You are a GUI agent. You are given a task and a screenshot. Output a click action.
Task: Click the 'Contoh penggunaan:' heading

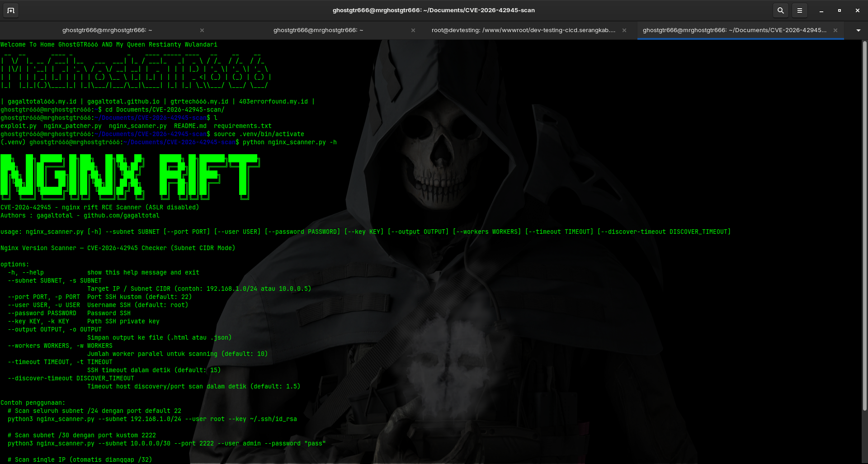(x=33, y=403)
